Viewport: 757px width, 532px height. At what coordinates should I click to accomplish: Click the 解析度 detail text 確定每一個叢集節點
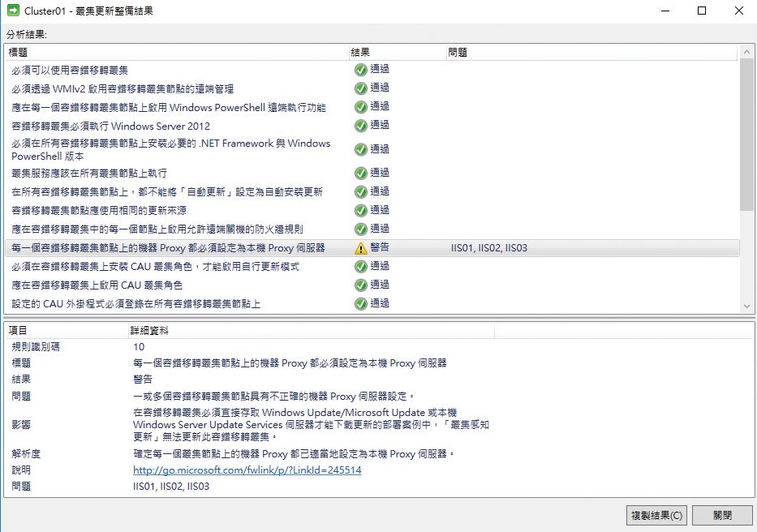tap(294, 454)
